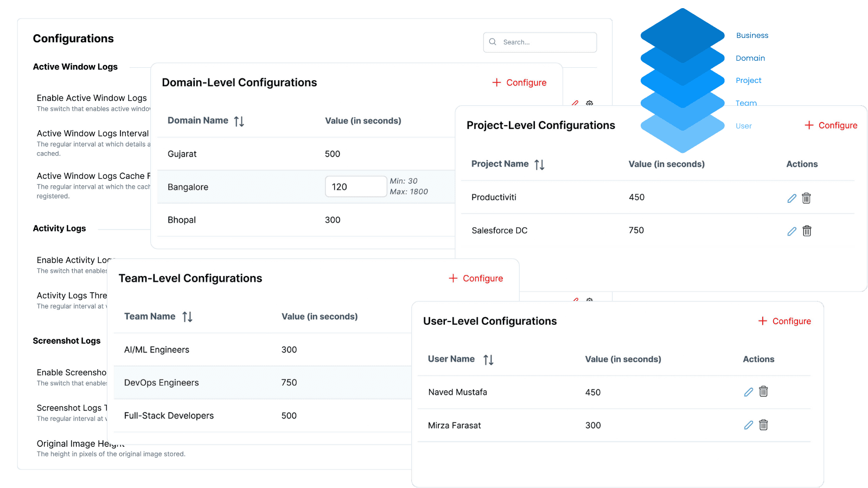
Task: Delete Naved Mustafa's configuration
Action: 763,391
